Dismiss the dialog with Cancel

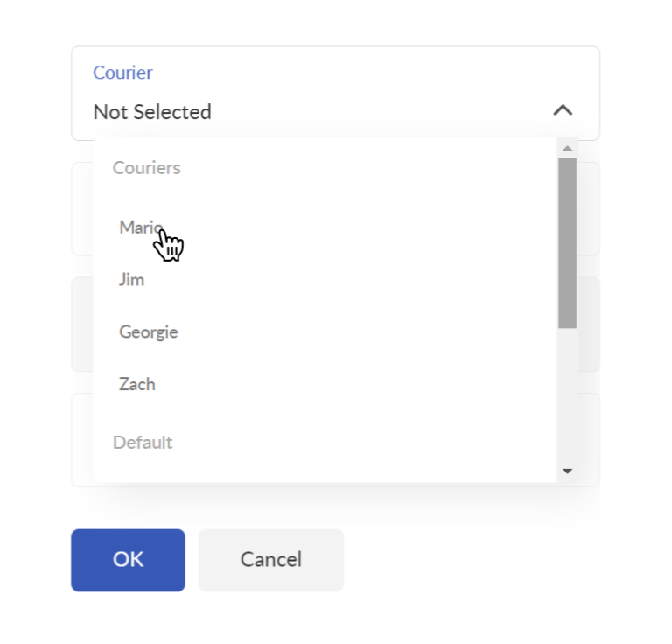271,560
